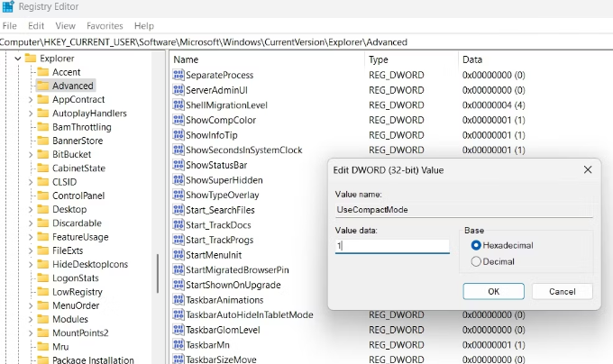Expand the MountPoints2 key

click(x=31, y=333)
